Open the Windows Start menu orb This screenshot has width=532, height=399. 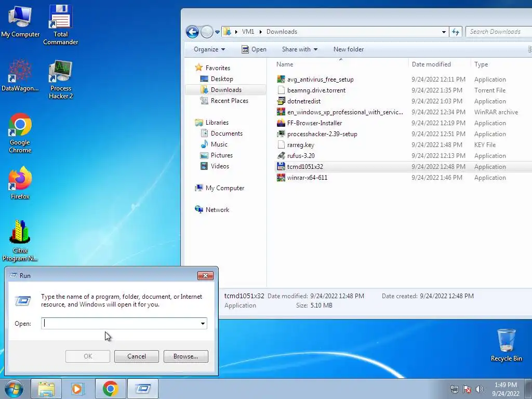pyautogui.click(x=14, y=389)
